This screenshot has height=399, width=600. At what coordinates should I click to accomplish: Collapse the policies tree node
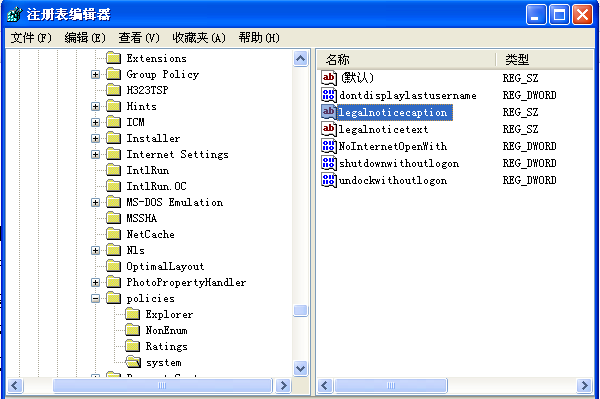click(x=95, y=298)
